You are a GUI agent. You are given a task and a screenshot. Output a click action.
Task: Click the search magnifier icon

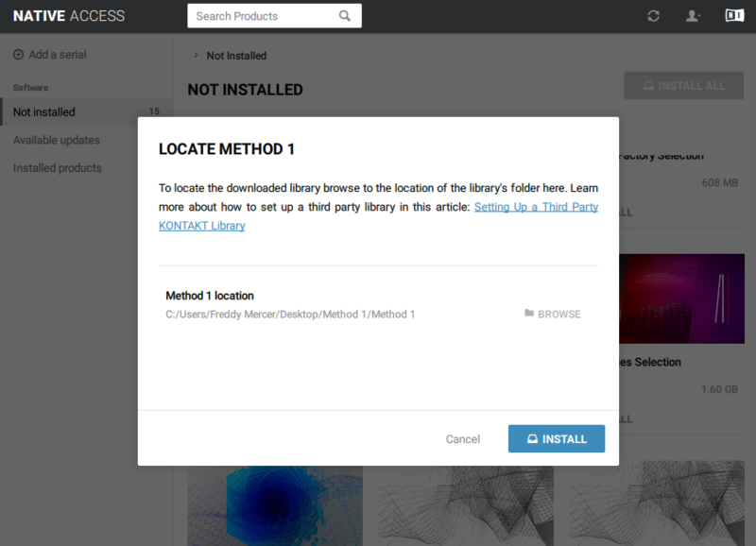(345, 16)
